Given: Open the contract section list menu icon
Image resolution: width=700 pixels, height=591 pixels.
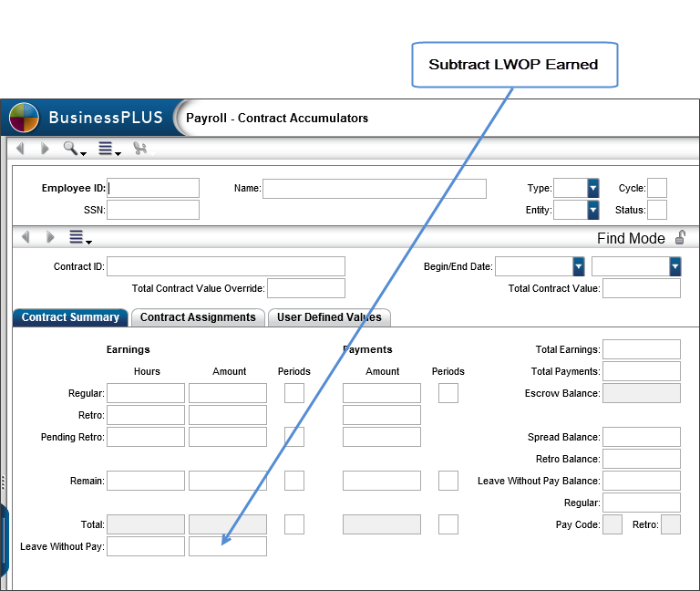Looking at the screenshot, I should point(79,238).
